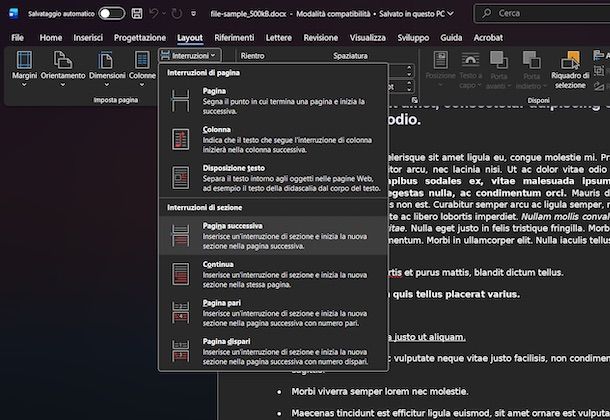The width and height of the screenshot is (610, 420).
Task: Click into the Cerca search field
Action: tap(542, 14)
